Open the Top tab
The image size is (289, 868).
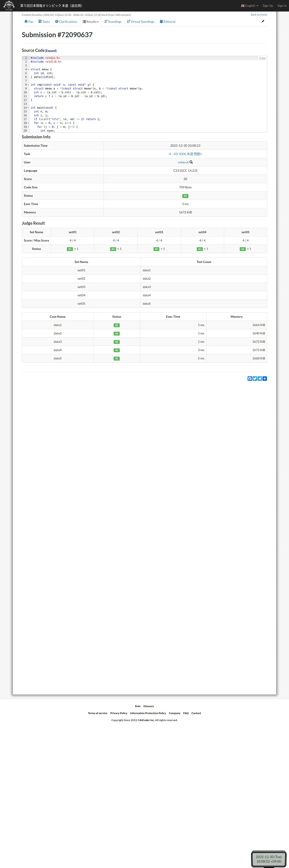coord(29,22)
